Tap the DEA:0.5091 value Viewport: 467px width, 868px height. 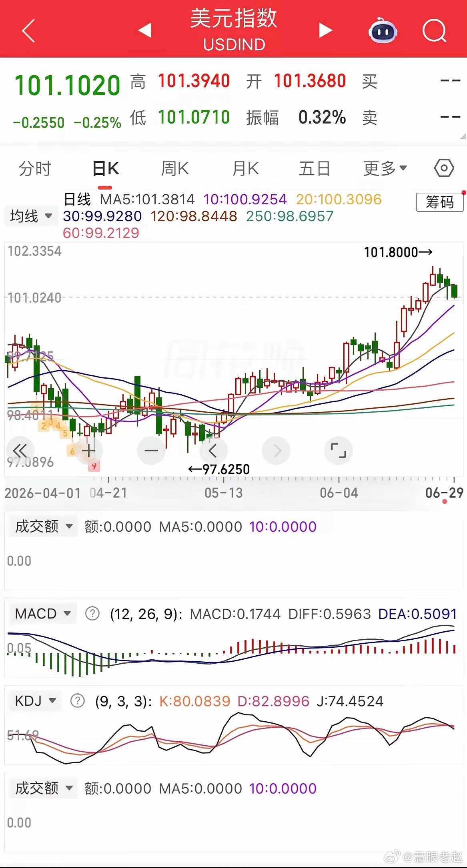[417, 614]
